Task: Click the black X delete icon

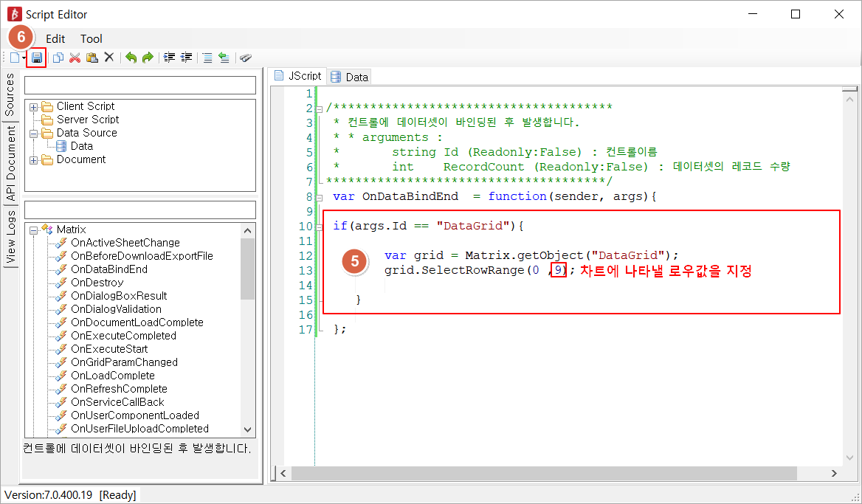Action: coord(108,58)
